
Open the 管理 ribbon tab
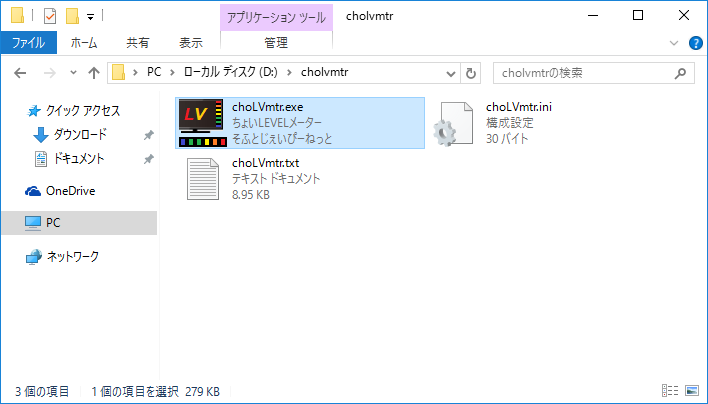(x=276, y=43)
